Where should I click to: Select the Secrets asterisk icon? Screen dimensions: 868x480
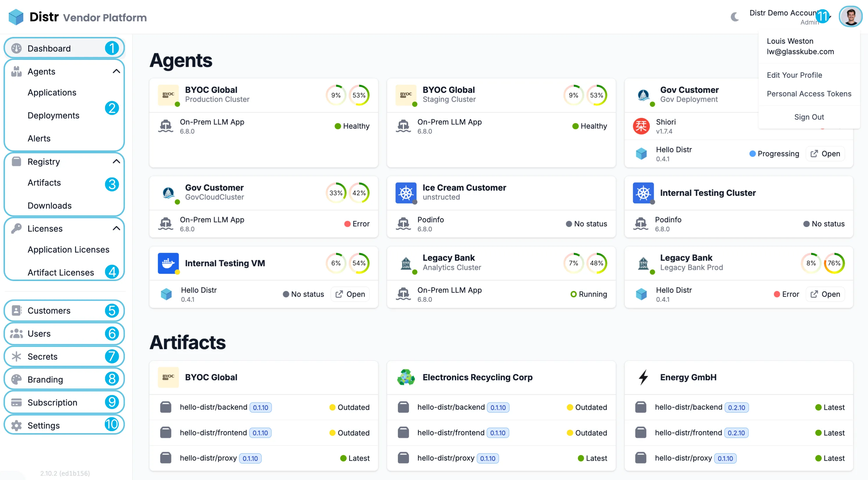16,356
